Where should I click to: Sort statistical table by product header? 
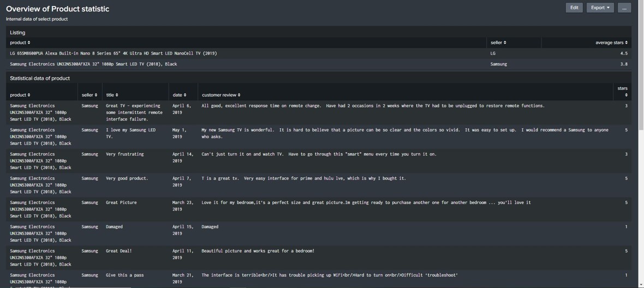(x=20, y=95)
